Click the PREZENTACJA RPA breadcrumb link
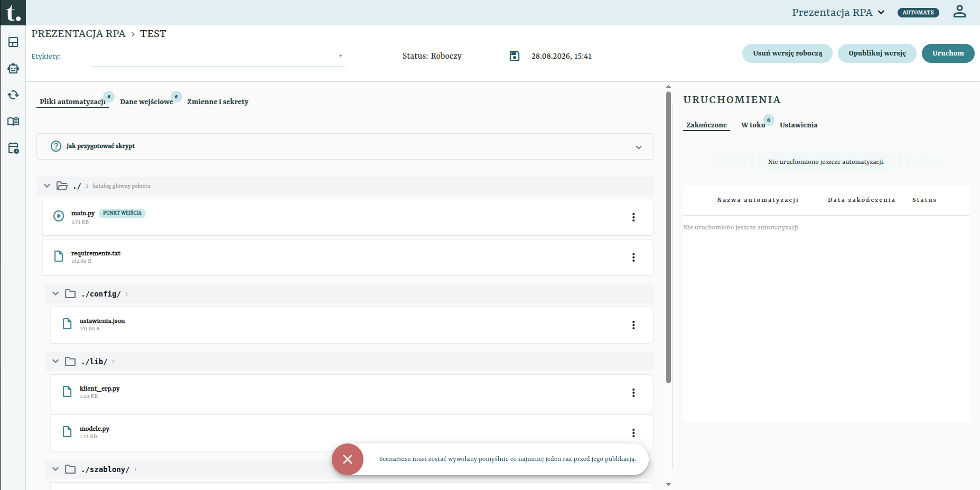The height and width of the screenshot is (490, 980). click(78, 34)
